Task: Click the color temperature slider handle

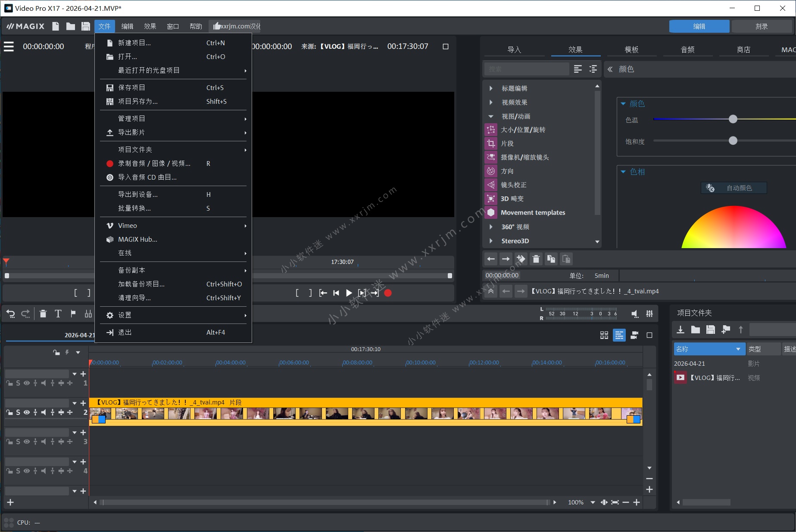Action: 733,119
